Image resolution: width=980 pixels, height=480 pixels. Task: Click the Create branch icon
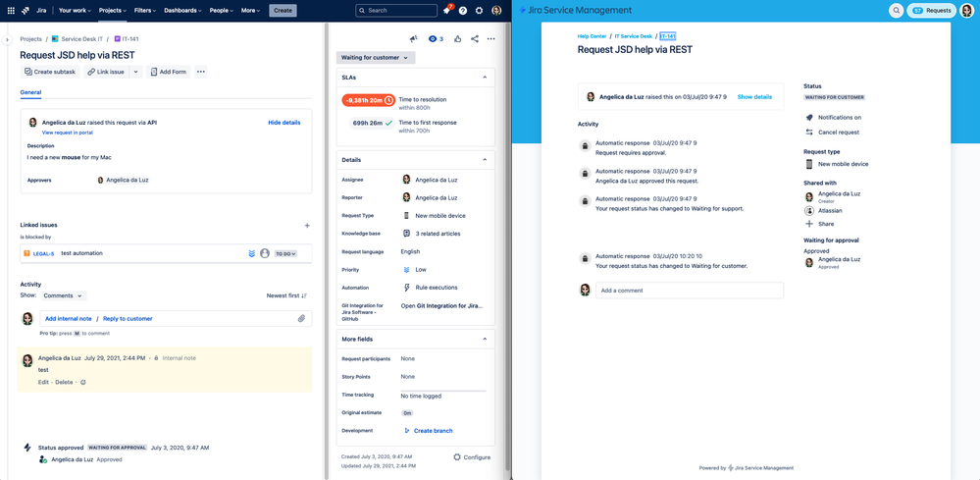pos(407,431)
